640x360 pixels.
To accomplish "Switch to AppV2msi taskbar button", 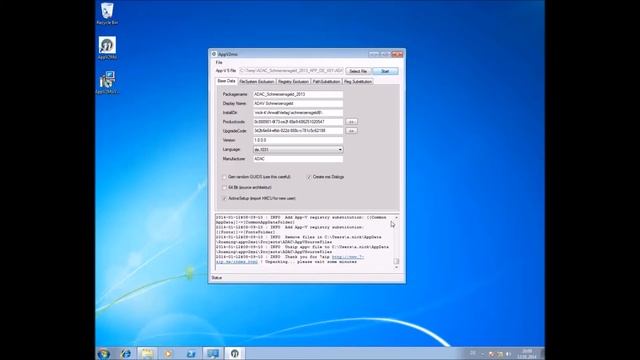I will tap(235, 353).
